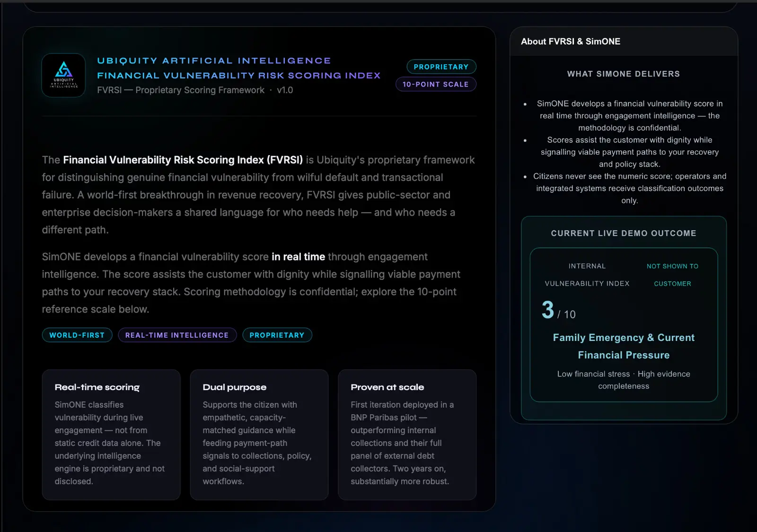Viewport: 757px width, 532px height.
Task: Click the bullet about citizens never seeing score
Action: click(629, 188)
